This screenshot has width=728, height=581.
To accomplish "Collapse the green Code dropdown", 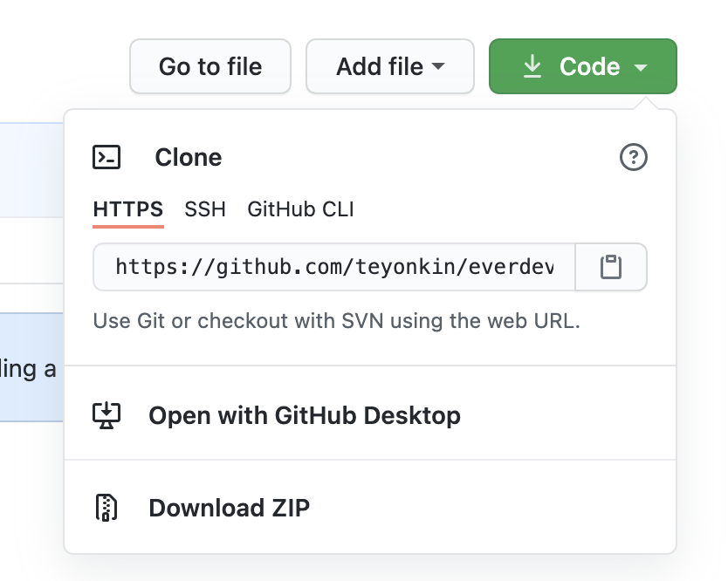I will coord(583,66).
